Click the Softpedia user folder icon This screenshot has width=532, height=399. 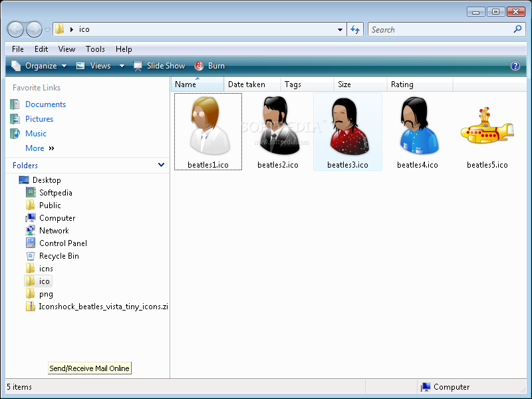(31, 192)
